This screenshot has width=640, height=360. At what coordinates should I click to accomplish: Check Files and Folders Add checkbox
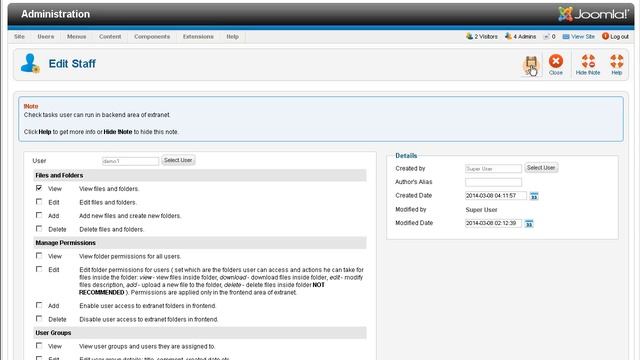(39, 215)
